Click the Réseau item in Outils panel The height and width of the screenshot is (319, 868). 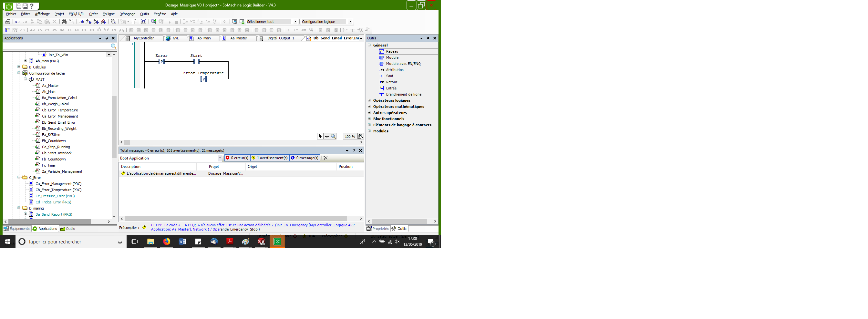[392, 51]
